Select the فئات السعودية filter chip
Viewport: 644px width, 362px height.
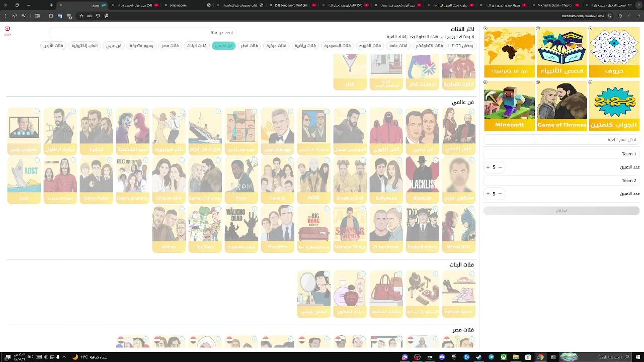click(x=337, y=46)
